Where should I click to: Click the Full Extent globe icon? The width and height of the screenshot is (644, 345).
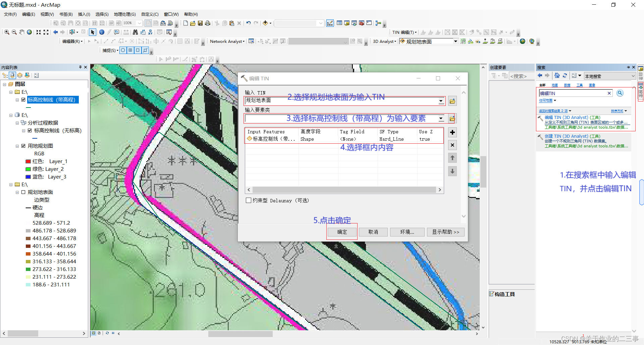(x=30, y=32)
